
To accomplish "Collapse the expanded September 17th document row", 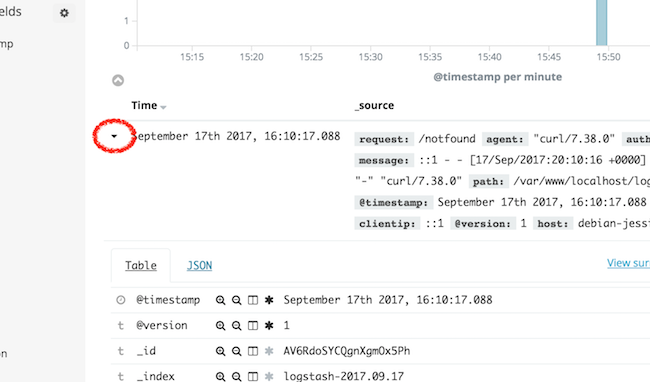I will pos(114,136).
